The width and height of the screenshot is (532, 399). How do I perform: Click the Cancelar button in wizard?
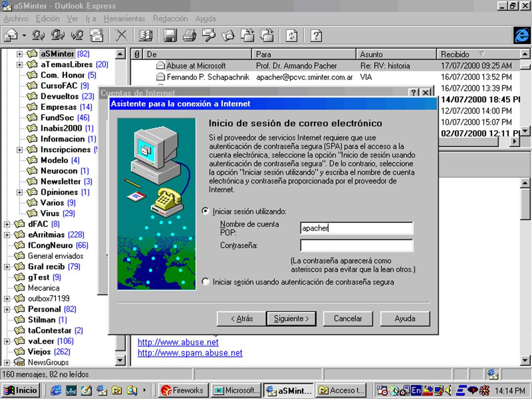tap(348, 319)
